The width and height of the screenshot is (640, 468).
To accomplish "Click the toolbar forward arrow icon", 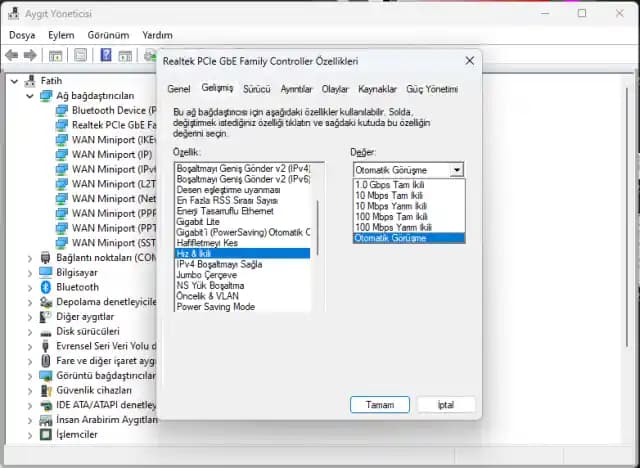I will 30,55.
